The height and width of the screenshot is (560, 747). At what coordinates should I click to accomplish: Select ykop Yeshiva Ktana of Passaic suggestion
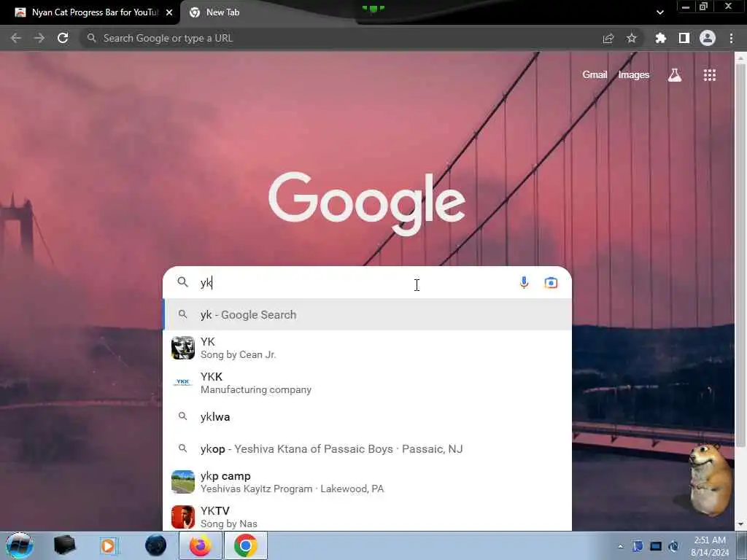(367, 448)
